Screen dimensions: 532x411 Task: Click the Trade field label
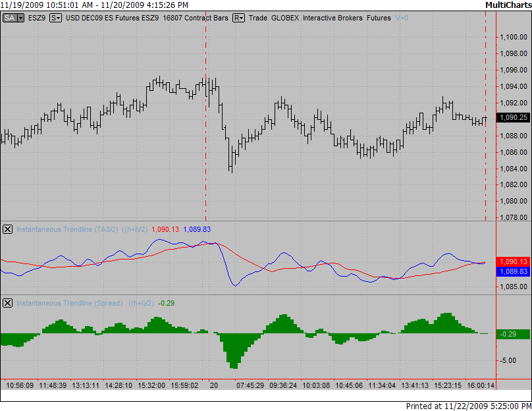258,18
